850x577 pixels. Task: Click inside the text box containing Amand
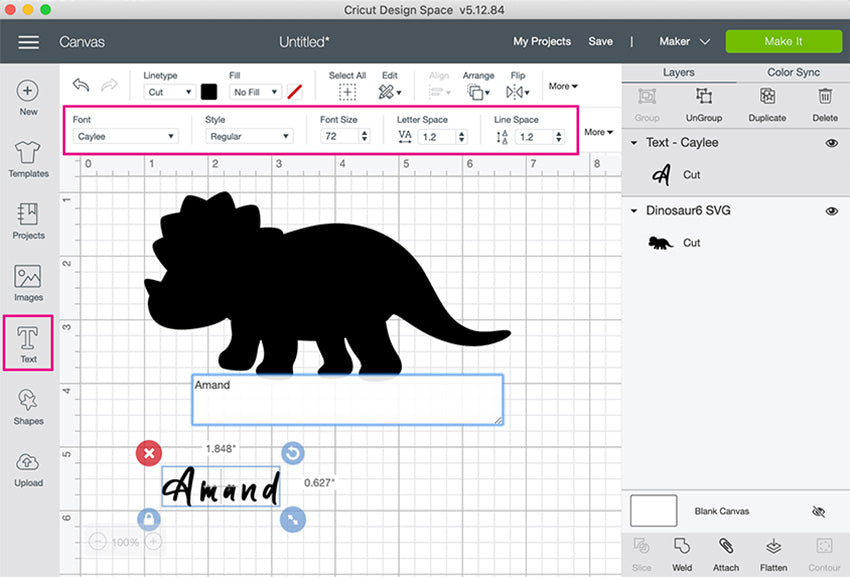tap(347, 400)
